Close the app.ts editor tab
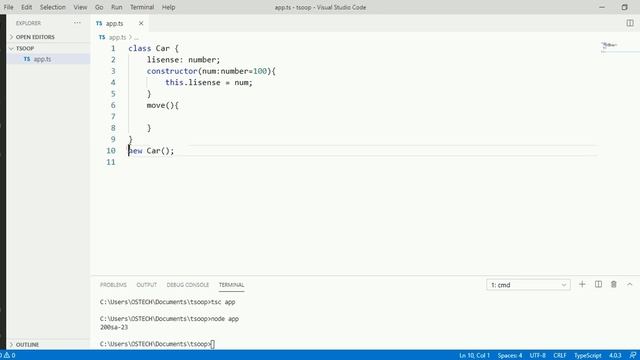Viewport: 640px width, 360px height. pos(141,24)
